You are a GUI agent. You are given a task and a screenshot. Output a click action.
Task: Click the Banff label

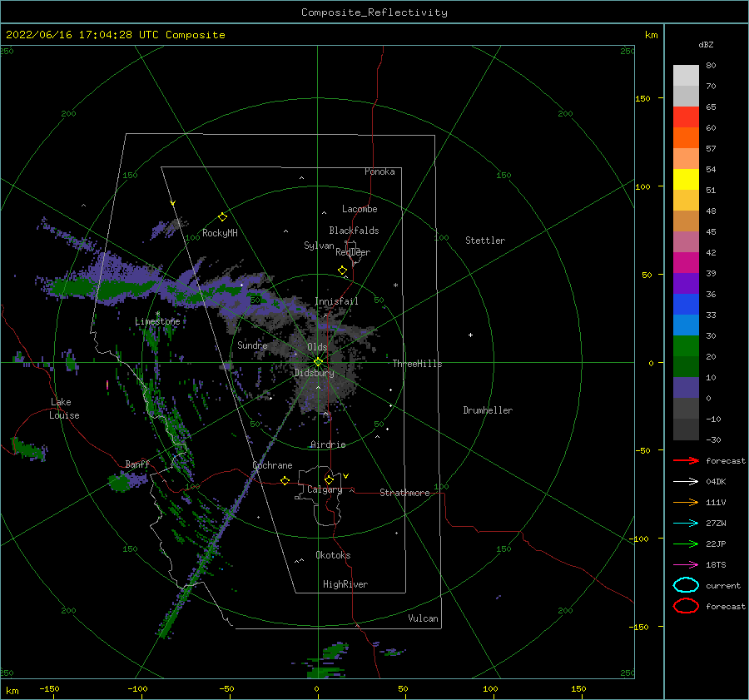point(137,464)
